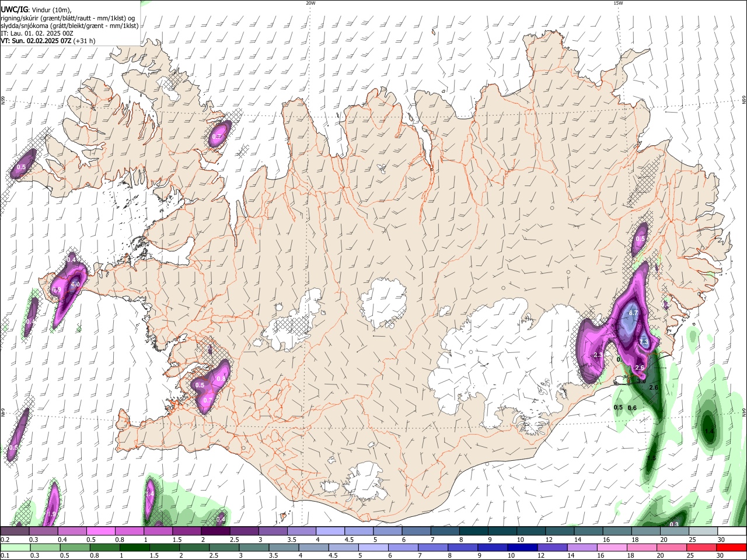Click the 30 label in upper legend

click(721, 540)
